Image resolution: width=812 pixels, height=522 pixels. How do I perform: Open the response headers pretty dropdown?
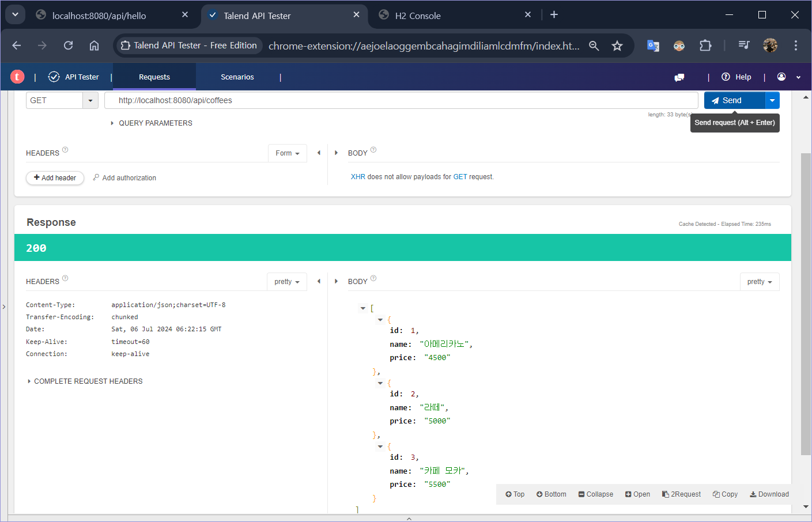[287, 282]
